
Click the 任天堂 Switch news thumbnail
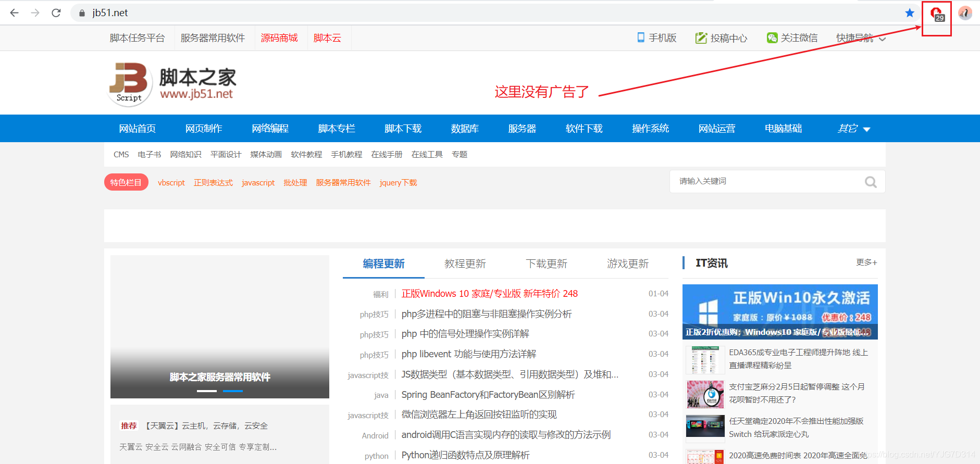coord(705,426)
